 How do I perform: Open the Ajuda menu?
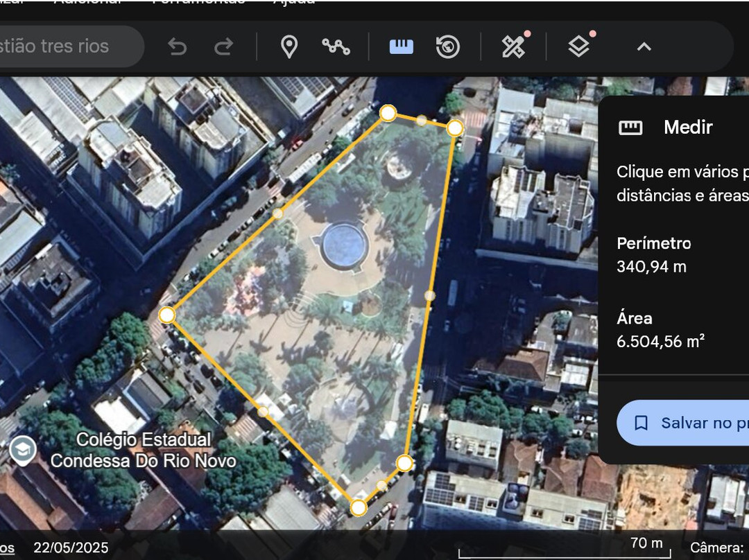coord(293,2)
